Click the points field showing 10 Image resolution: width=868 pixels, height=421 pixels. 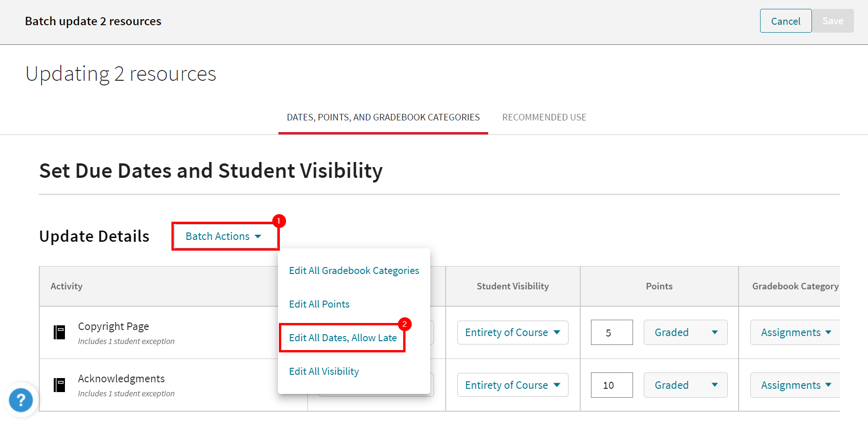(612, 385)
